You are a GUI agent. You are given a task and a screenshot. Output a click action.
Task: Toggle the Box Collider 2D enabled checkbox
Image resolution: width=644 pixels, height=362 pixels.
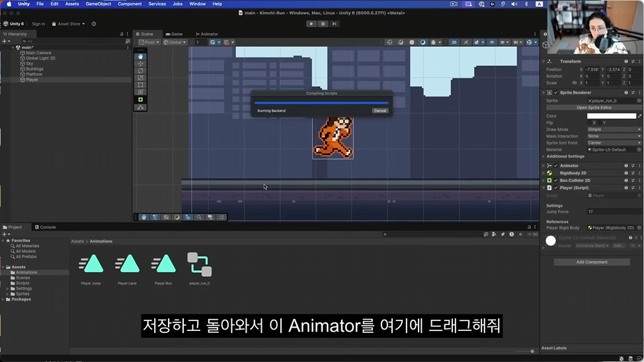click(556, 180)
